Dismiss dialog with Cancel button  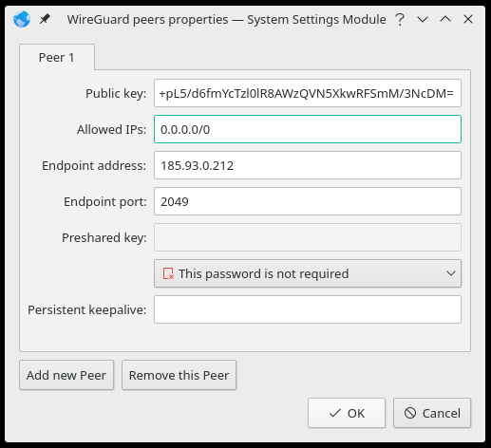click(x=432, y=413)
